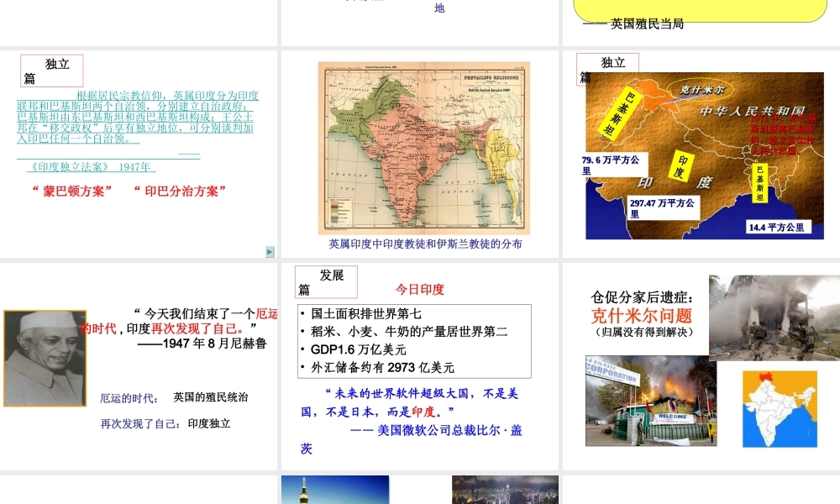The image size is (840, 504).
Task: Click the small play arrow button
Action: pos(270,251)
